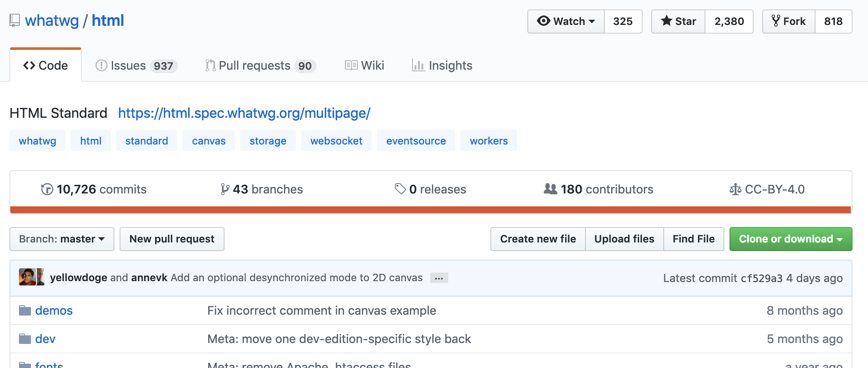
Task: Open the Pull requests tab
Action: (261, 65)
